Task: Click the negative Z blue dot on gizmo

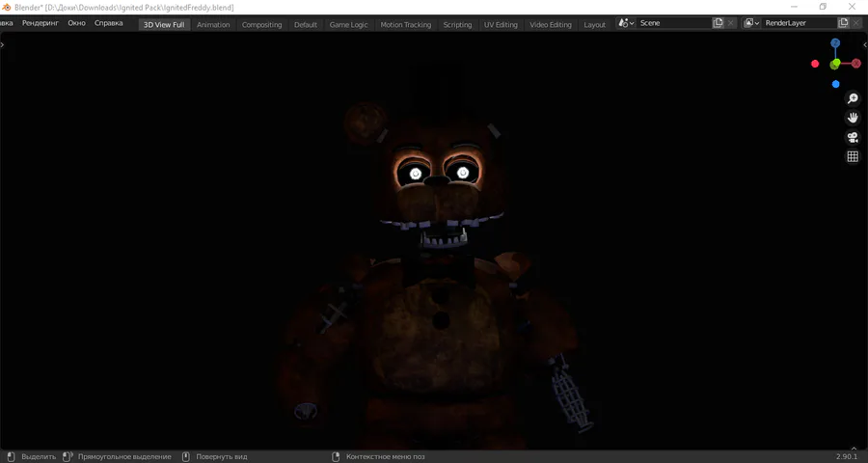Action: click(836, 84)
